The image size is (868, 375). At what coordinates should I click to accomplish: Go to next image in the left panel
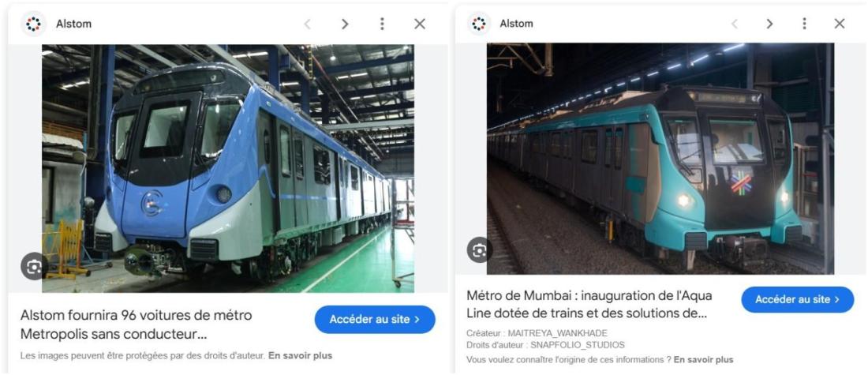(x=345, y=24)
